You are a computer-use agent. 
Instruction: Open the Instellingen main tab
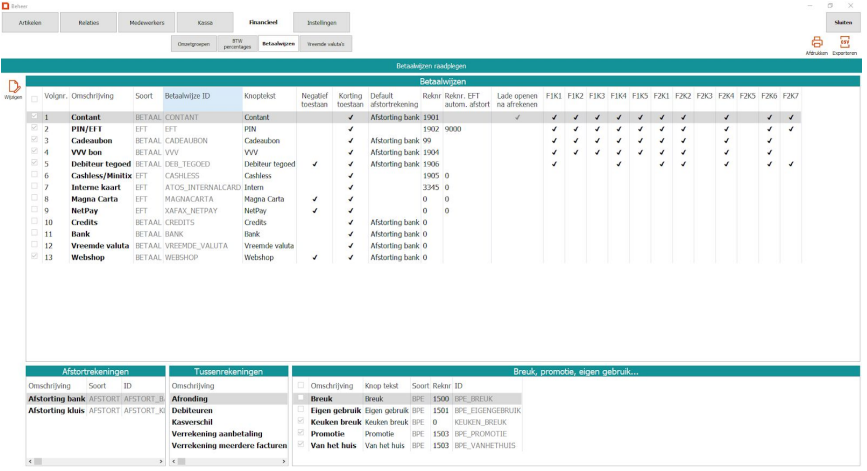tap(321, 21)
